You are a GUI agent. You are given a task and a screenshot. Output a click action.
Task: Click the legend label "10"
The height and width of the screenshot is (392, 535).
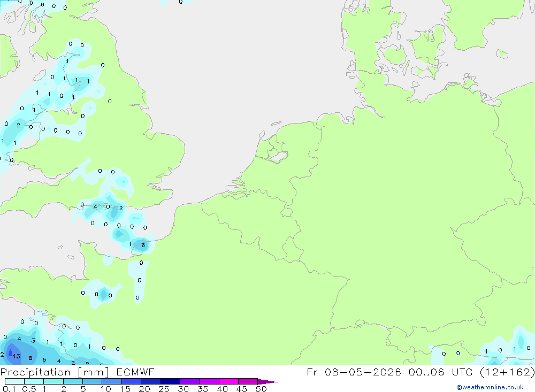click(x=105, y=389)
